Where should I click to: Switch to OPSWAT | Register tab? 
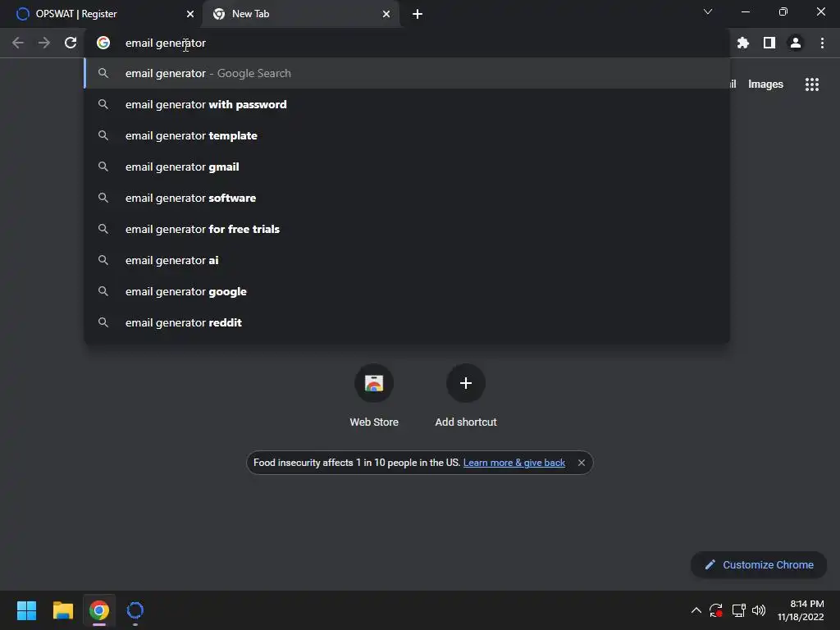101,14
